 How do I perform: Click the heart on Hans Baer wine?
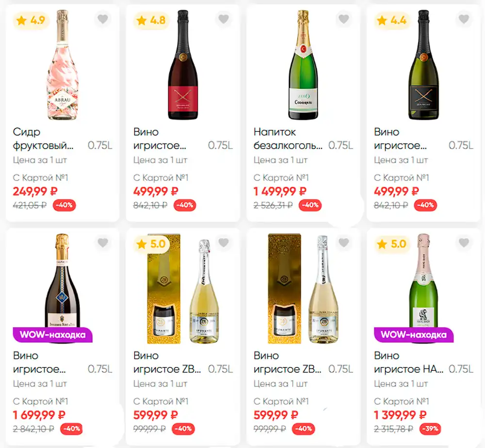point(464,243)
